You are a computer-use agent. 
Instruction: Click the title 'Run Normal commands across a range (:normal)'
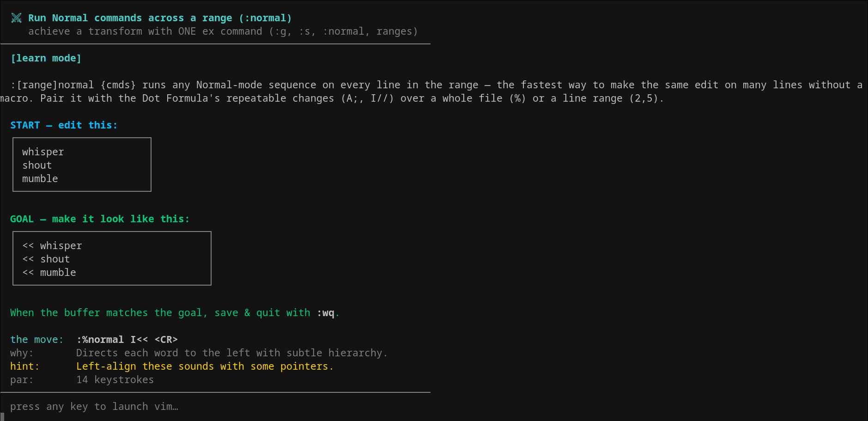click(x=160, y=18)
